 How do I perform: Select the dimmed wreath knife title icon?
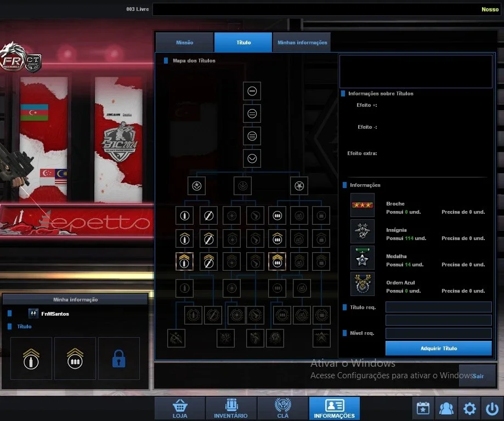[213, 315]
